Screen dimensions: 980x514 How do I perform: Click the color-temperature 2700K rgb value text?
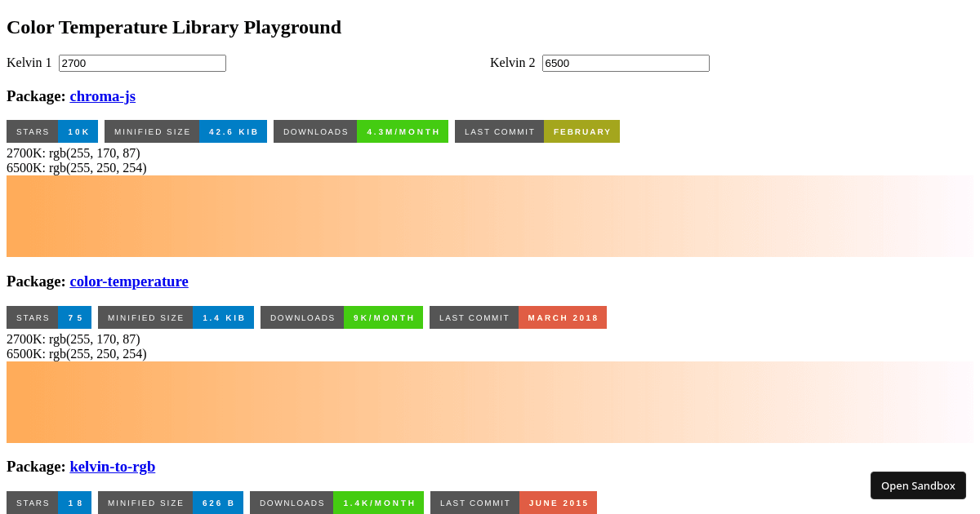pyautogui.click(x=73, y=339)
